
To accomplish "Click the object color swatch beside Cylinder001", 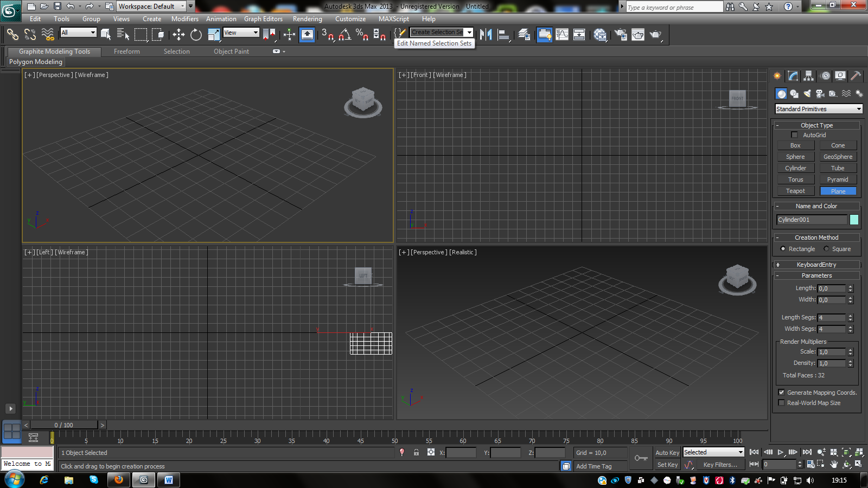I will [x=854, y=220].
